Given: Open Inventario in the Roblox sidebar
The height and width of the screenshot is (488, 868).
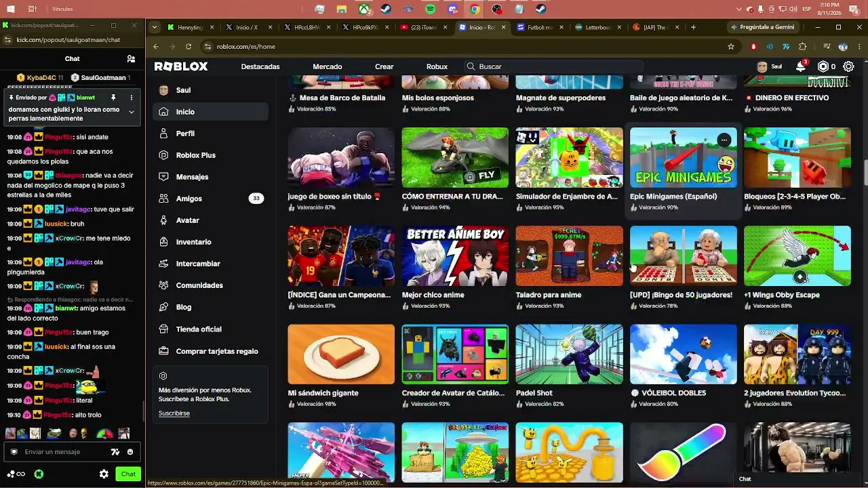Looking at the screenshot, I should (211, 242).
